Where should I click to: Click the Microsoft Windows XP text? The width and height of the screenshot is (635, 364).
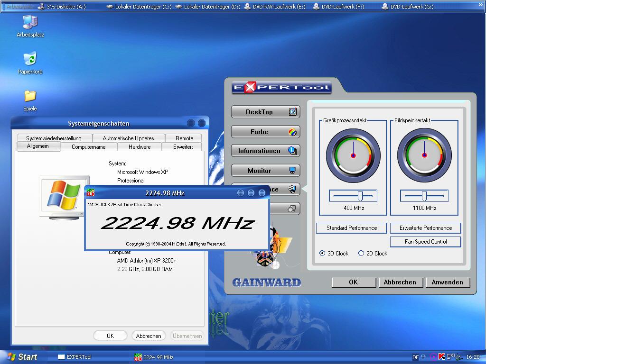coord(143,172)
